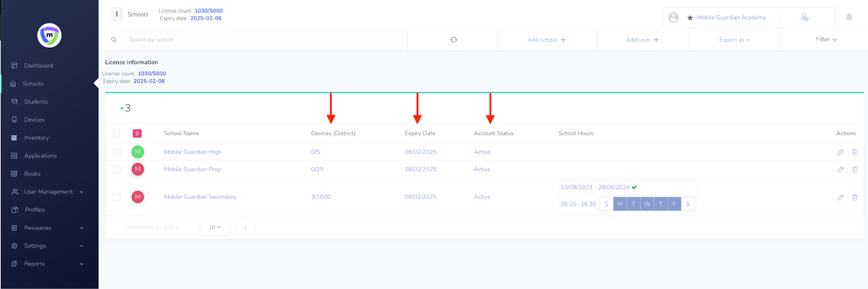
Task: Edit Mobile Guardian Prep with pencil icon
Action: (x=840, y=170)
